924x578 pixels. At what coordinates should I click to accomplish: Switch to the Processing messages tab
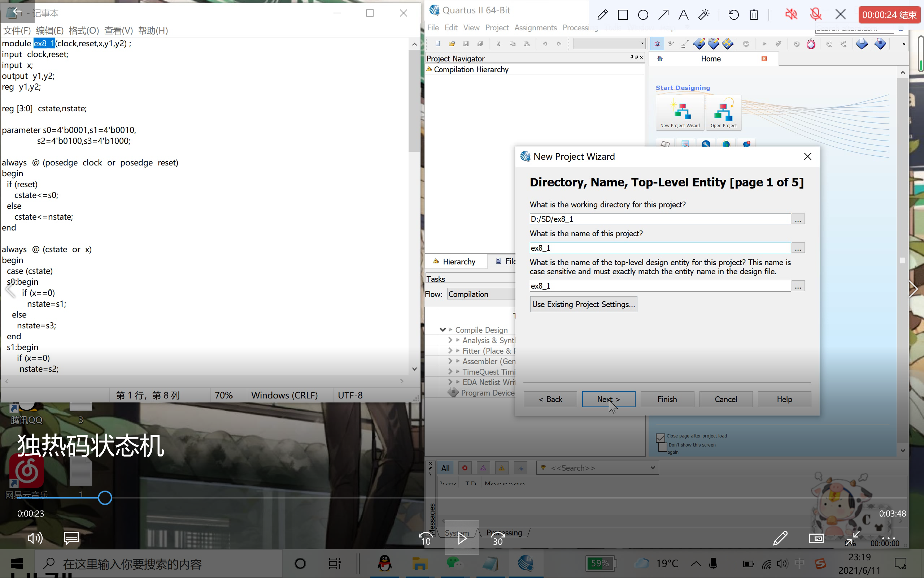click(x=504, y=532)
